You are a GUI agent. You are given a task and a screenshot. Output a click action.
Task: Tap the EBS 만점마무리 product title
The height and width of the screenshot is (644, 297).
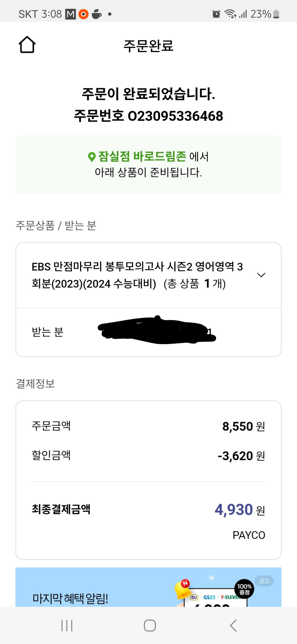point(137,275)
